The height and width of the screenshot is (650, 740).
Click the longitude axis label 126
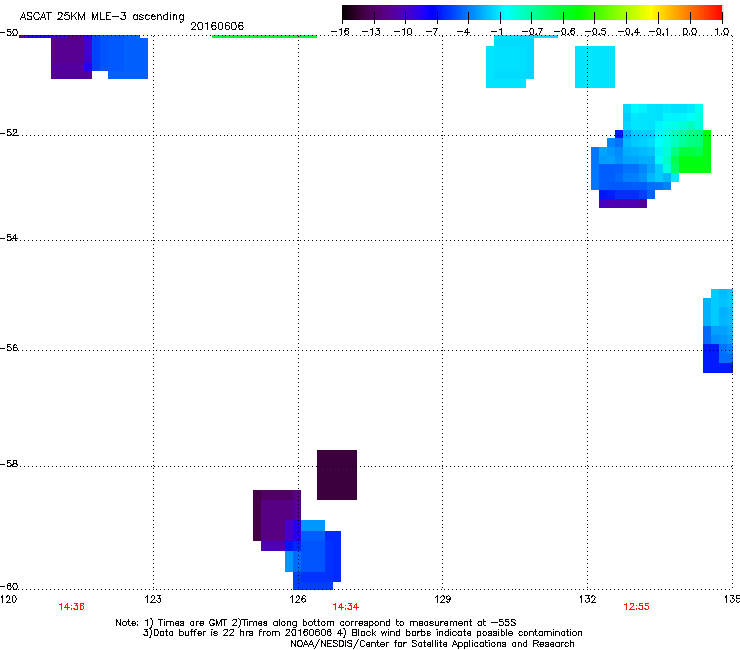click(x=298, y=599)
